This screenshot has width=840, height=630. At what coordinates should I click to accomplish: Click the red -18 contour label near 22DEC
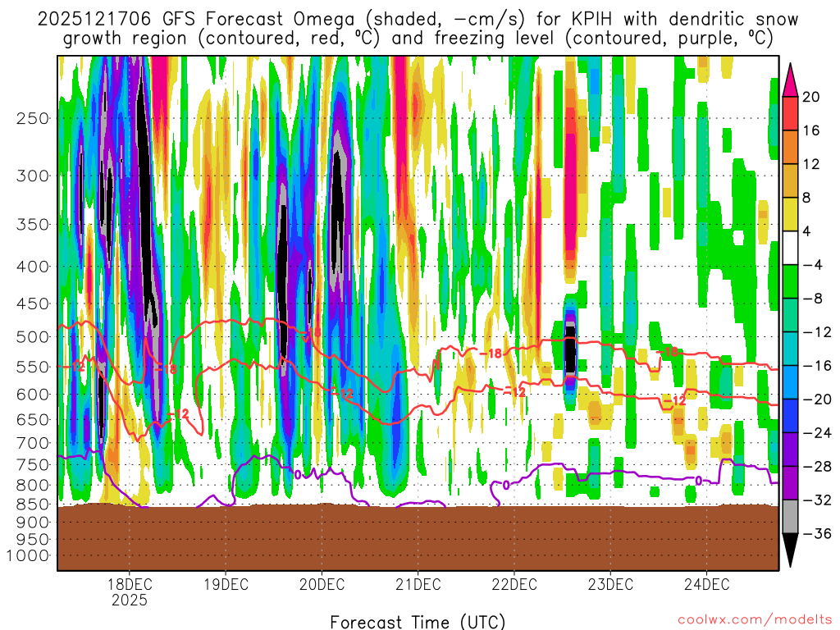491,354
